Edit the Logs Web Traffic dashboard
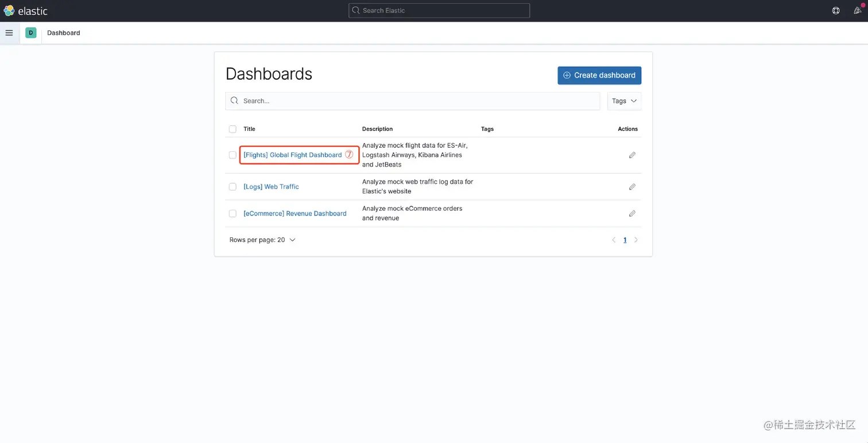The image size is (868, 443). [x=632, y=187]
